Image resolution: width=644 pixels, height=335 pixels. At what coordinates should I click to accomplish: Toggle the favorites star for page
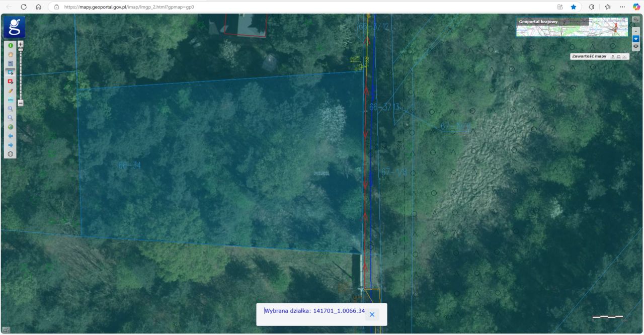coord(574,7)
